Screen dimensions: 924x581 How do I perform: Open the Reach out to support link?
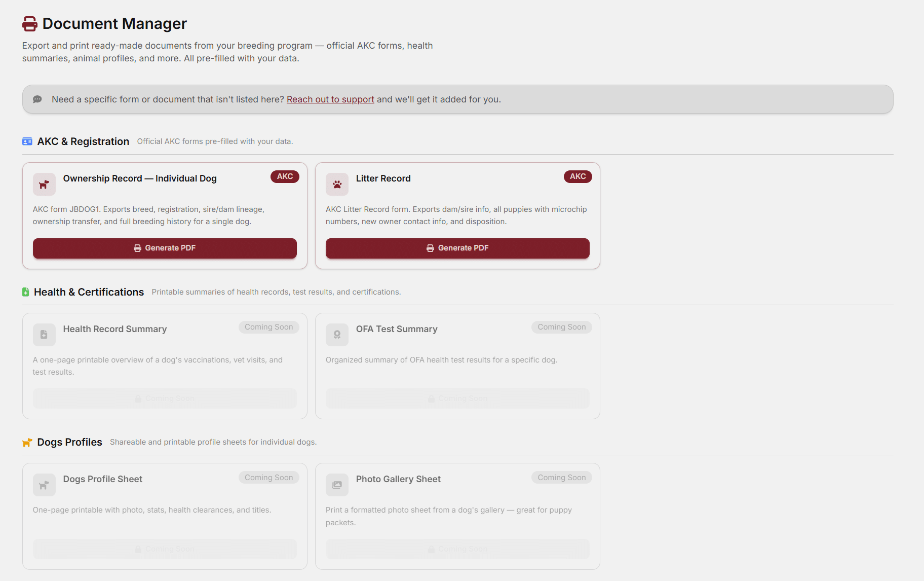coord(330,99)
